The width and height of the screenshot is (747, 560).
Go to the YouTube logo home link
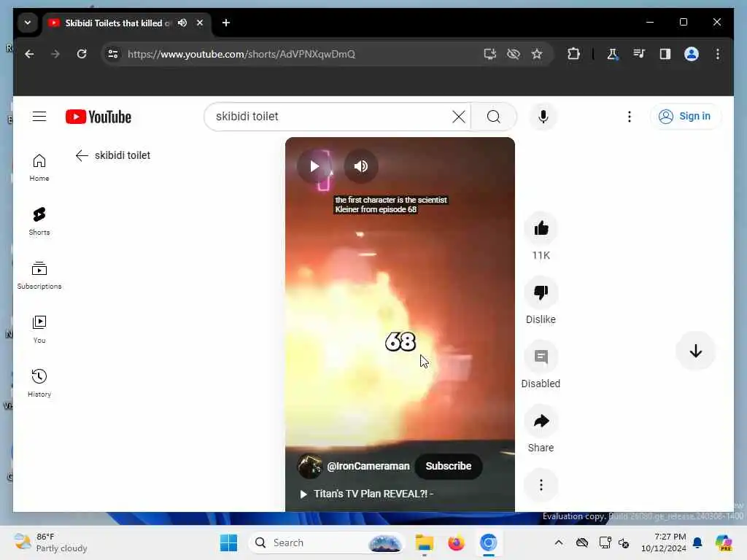(98, 117)
